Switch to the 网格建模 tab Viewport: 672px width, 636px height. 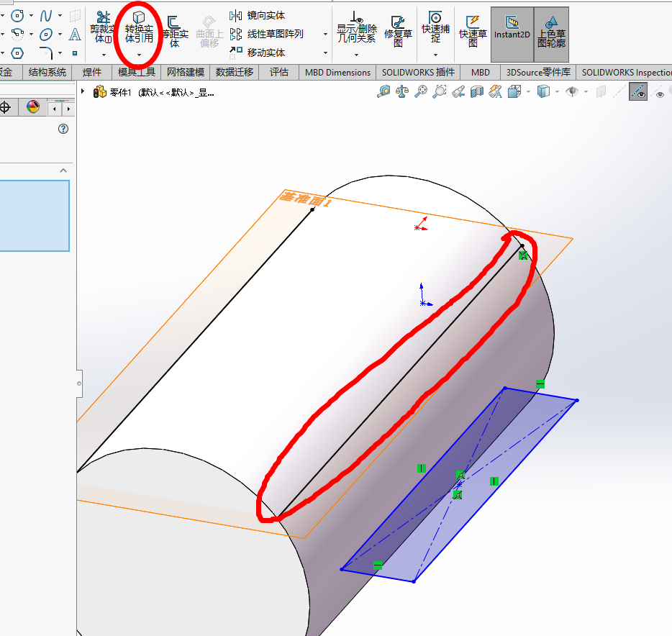(186, 73)
